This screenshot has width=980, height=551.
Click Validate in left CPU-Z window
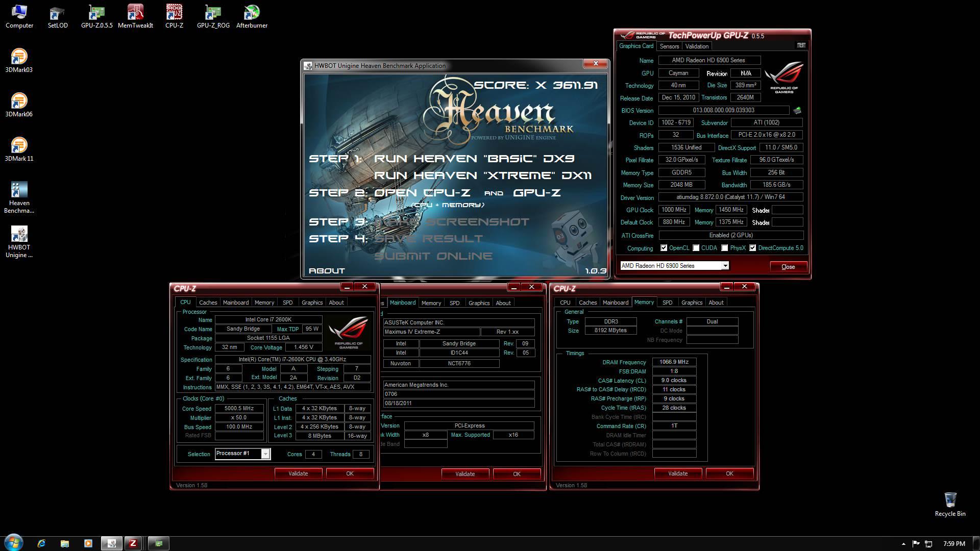click(x=298, y=473)
